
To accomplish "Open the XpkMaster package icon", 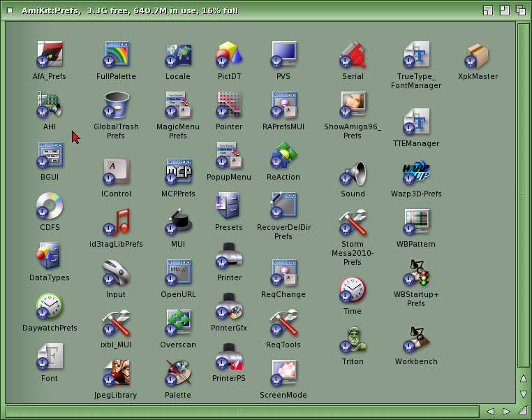I will pyautogui.click(x=478, y=55).
